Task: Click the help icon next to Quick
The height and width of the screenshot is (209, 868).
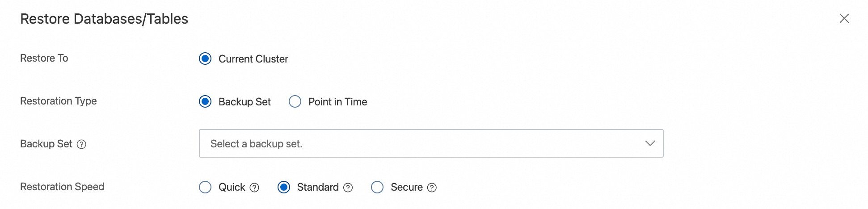Action: 254,188
